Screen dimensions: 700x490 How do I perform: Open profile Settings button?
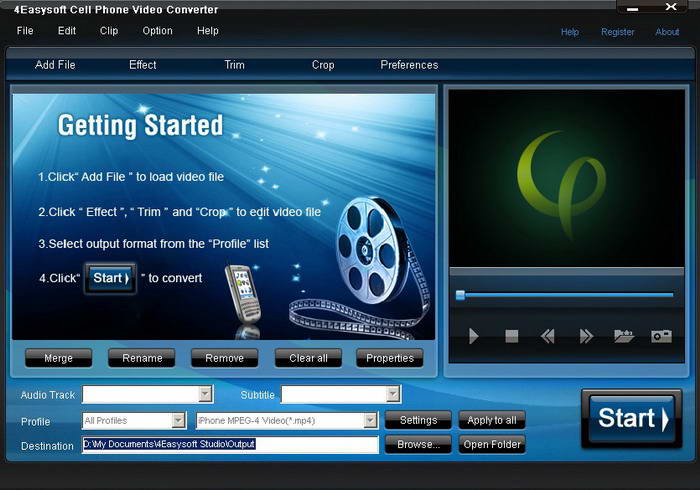click(418, 420)
